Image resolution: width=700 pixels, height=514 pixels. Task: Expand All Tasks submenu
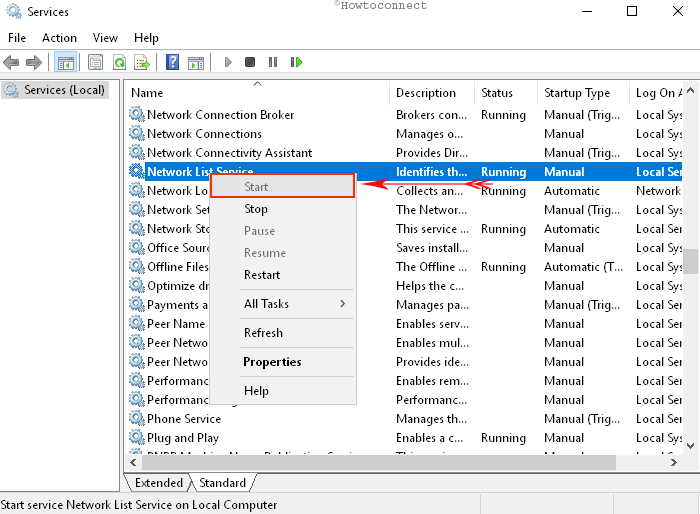283,304
